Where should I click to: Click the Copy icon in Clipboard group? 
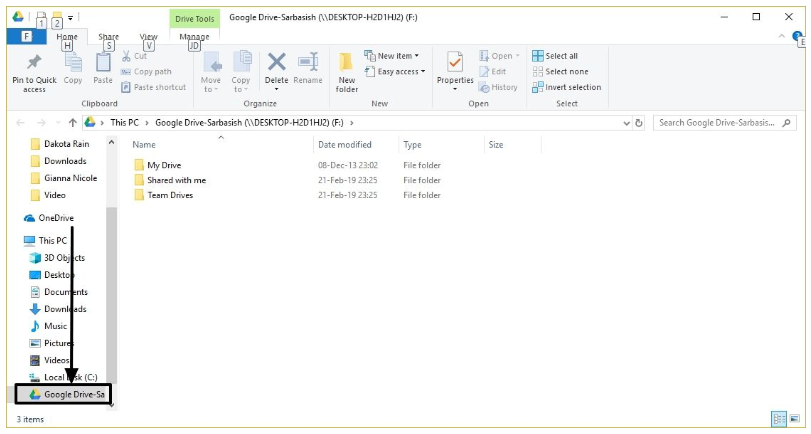73,63
